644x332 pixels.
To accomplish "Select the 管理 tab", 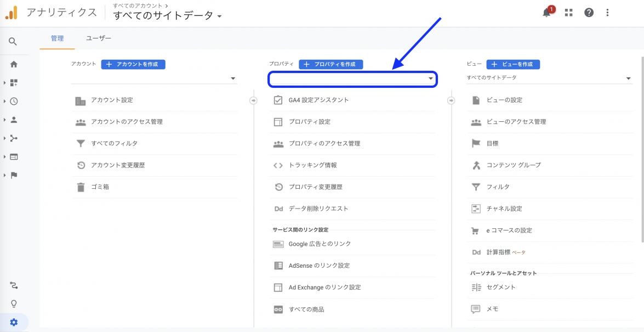I will click(57, 38).
